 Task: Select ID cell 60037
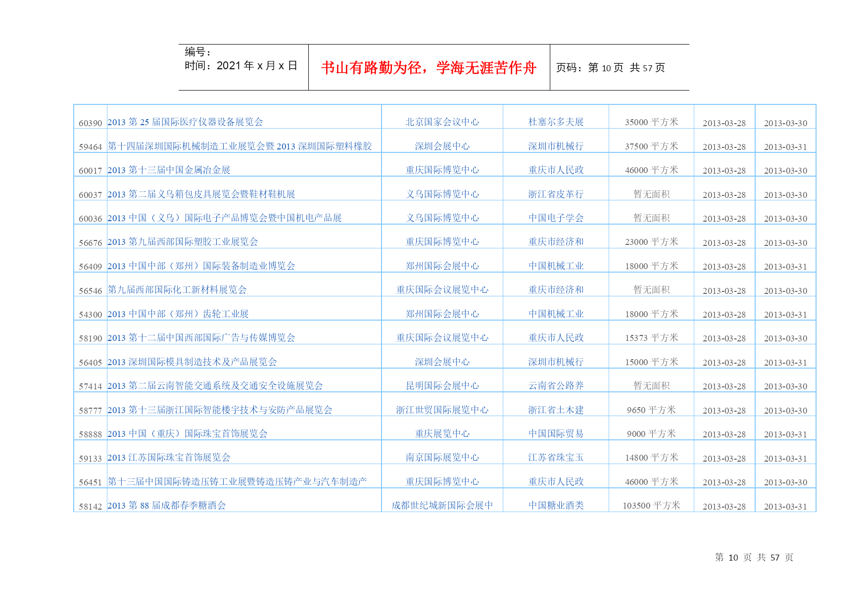tap(91, 195)
